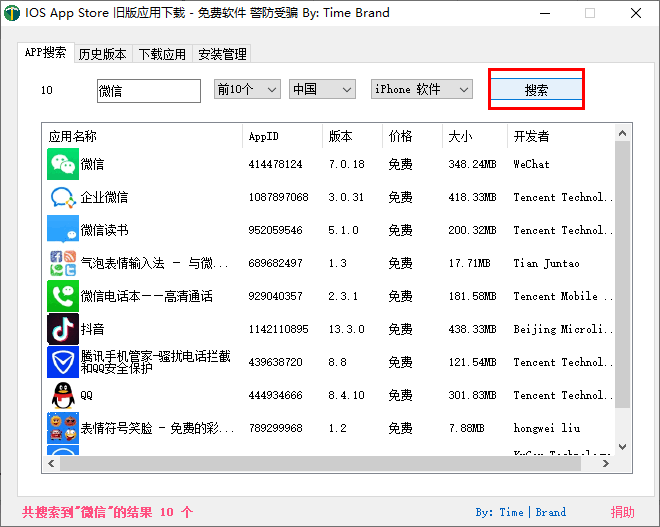Select the 微信读书 row name
The width and height of the screenshot is (660, 527).
coord(104,230)
